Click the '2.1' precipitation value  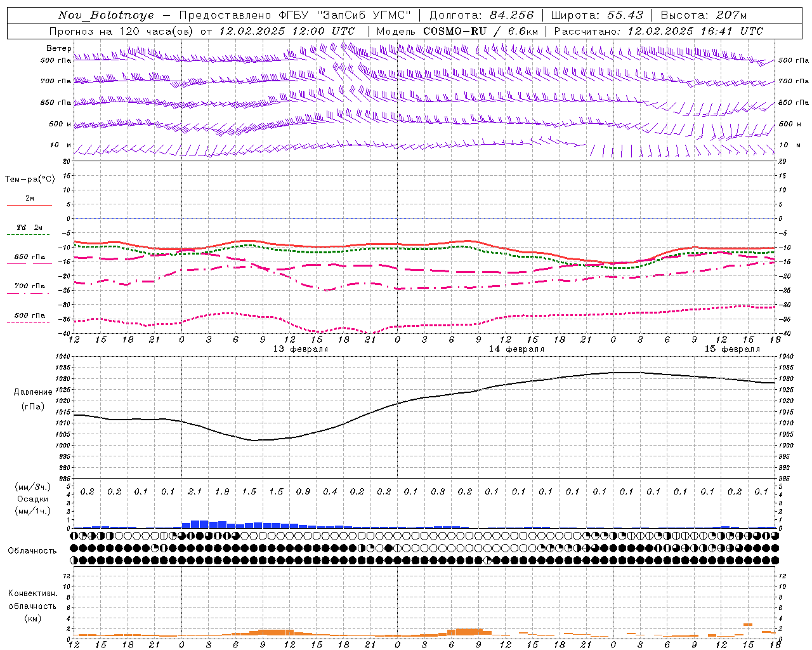tap(195, 492)
